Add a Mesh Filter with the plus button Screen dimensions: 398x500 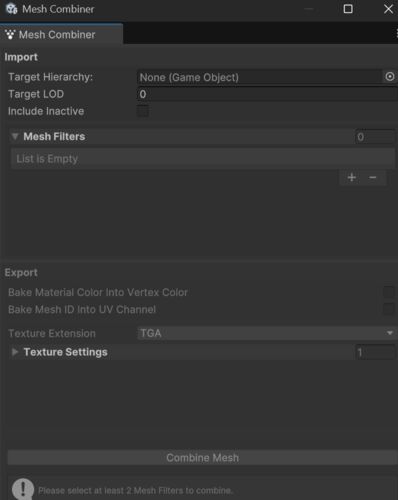(352, 177)
